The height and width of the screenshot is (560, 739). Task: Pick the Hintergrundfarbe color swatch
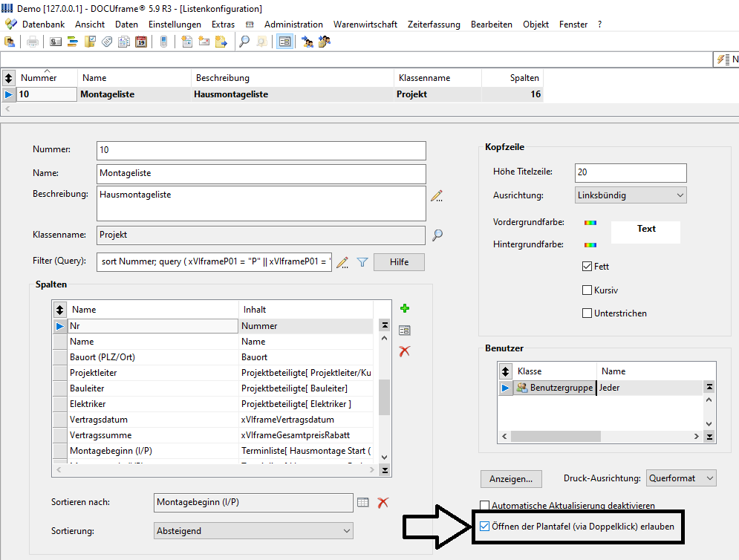pyautogui.click(x=590, y=244)
